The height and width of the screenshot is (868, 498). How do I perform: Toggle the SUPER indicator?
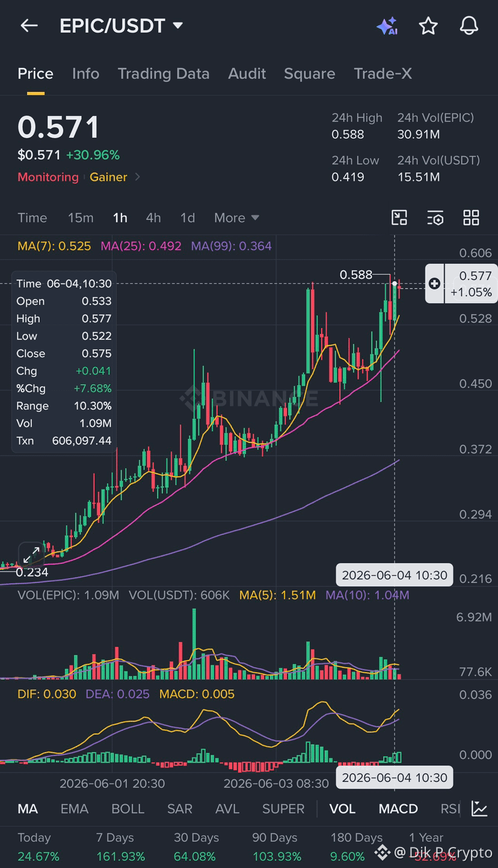coord(283,808)
